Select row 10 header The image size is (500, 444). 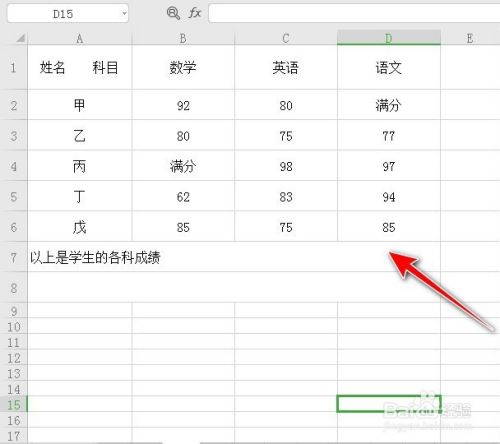14,326
